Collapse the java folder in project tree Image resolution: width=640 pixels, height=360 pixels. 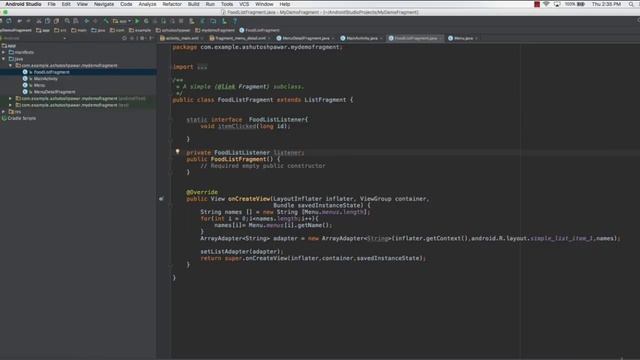(x=4, y=59)
